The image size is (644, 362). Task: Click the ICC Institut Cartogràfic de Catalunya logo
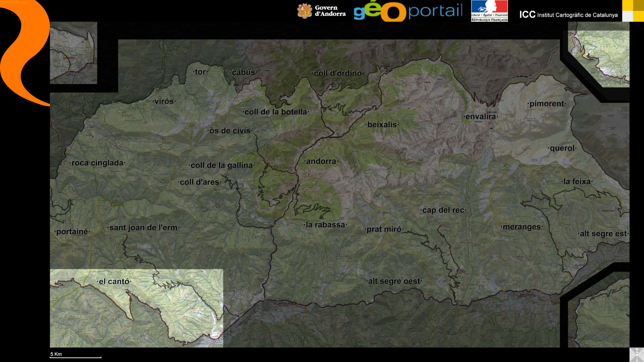569,15
